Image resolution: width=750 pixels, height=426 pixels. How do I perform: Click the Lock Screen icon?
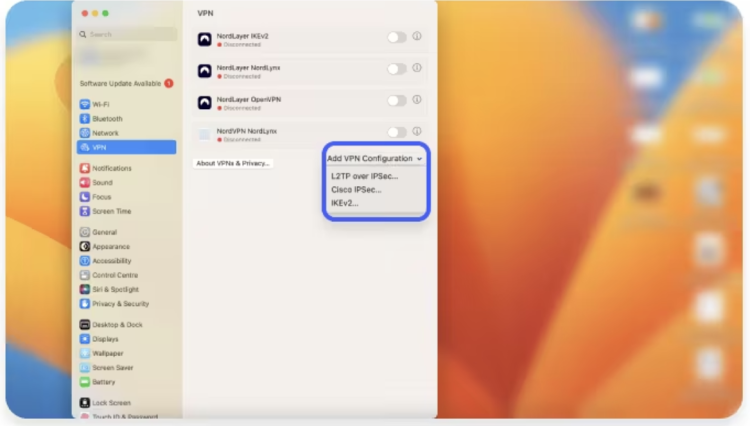click(x=85, y=403)
